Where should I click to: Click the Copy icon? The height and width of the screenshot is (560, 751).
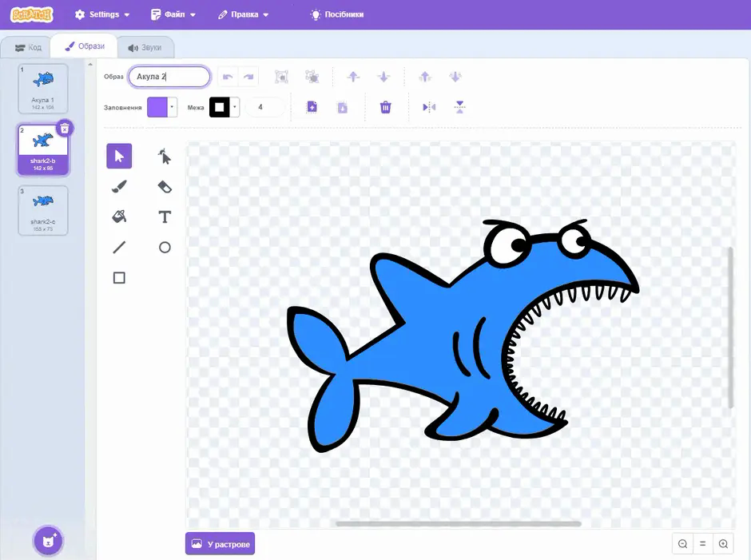312,107
